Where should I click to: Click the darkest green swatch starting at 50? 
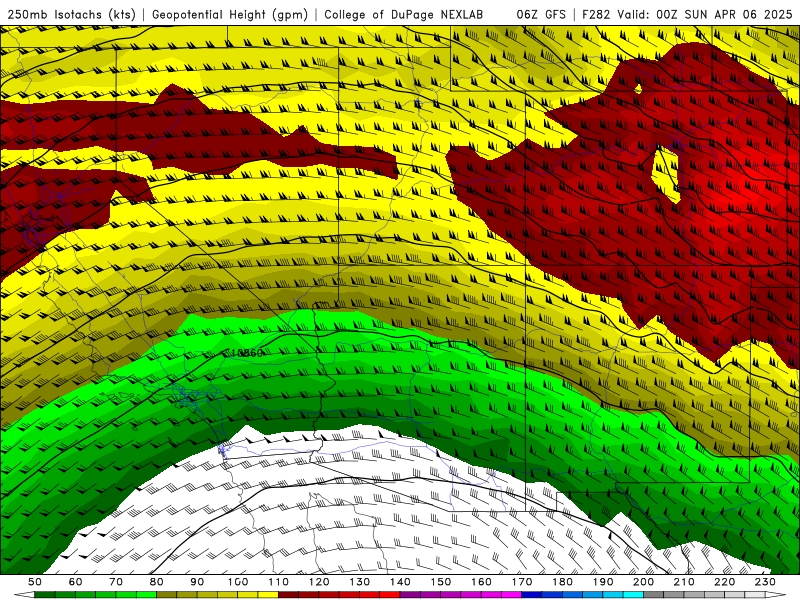[45, 595]
